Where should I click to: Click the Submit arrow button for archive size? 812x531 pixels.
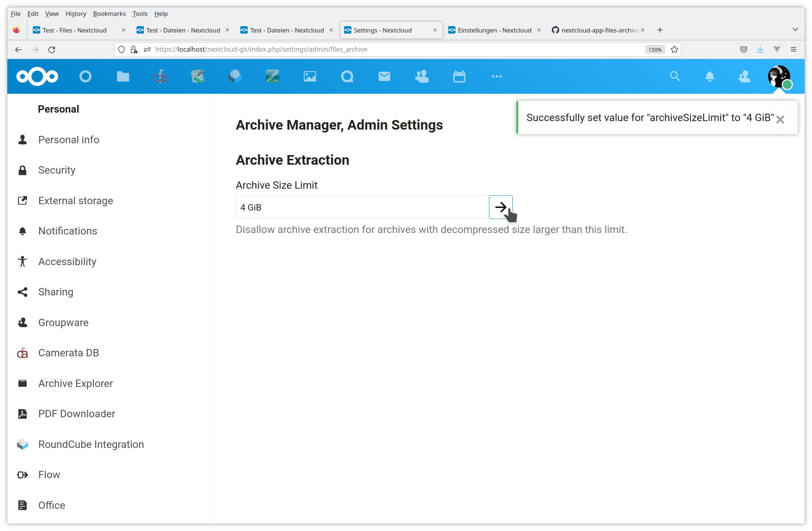(x=500, y=207)
